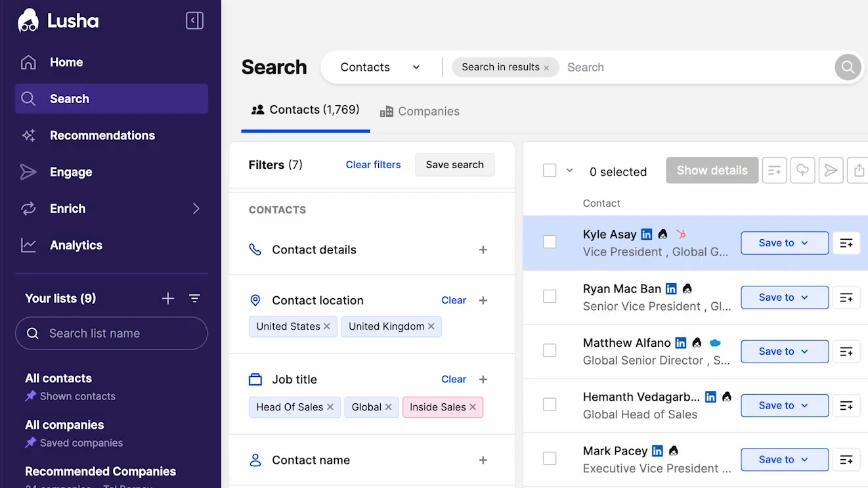Remove Head Of Sales chip
868x488 pixels.
(330, 407)
